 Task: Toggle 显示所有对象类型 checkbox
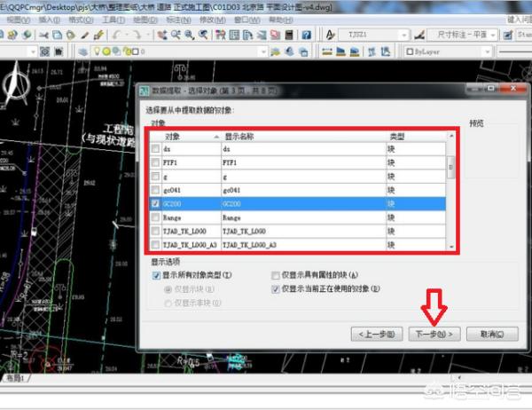[156, 276]
